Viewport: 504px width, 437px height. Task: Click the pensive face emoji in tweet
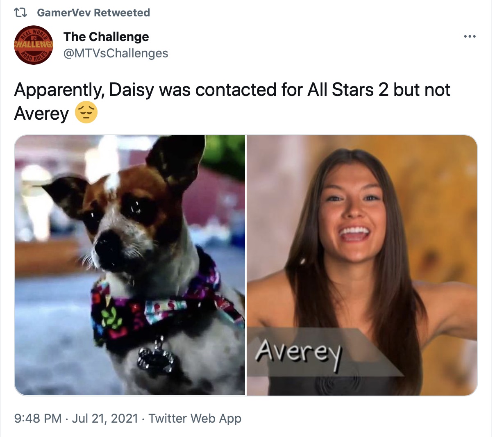click(x=86, y=113)
